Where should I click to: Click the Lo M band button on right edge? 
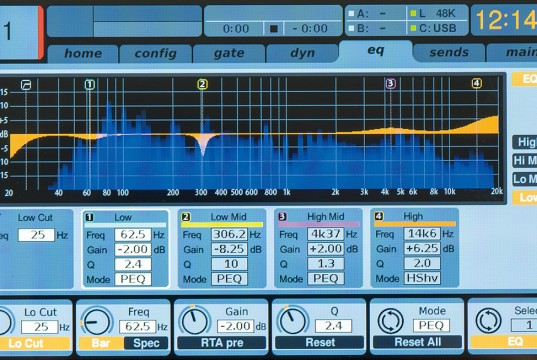[x=525, y=179]
